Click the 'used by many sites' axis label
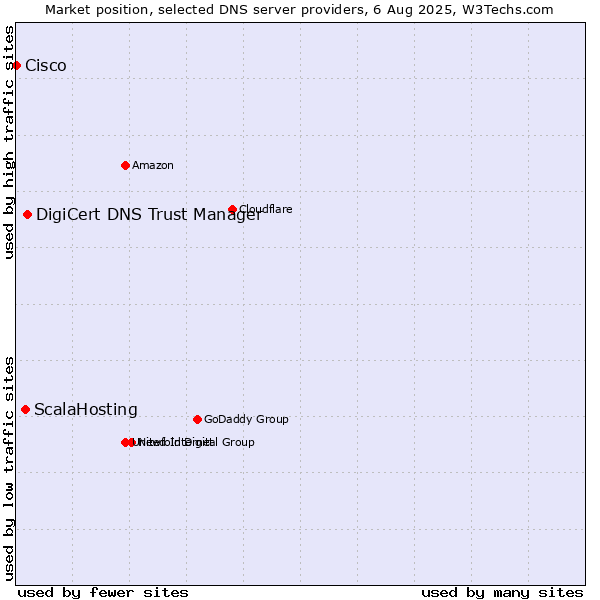This screenshot has width=600, height=600. [x=502, y=593]
